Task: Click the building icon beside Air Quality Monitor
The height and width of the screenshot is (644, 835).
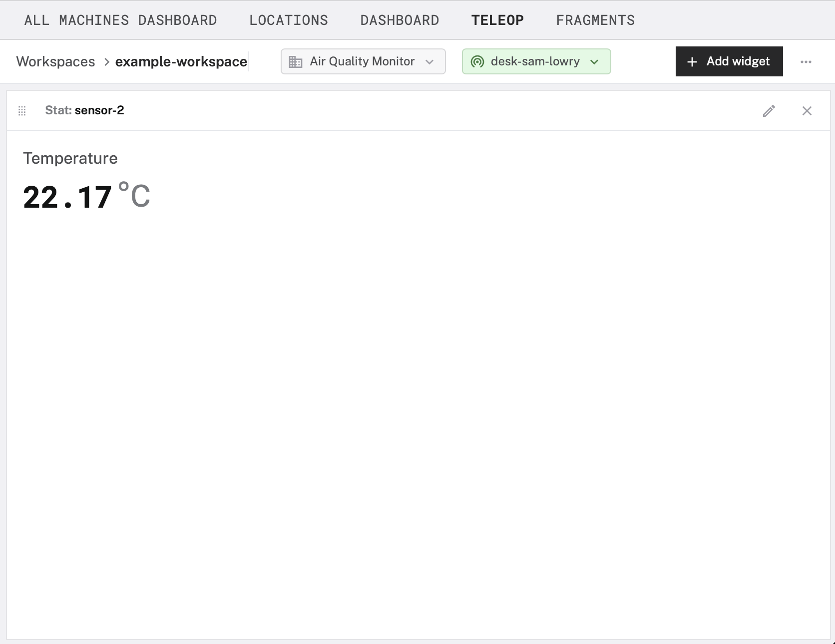Action: click(x=296, y=61)
